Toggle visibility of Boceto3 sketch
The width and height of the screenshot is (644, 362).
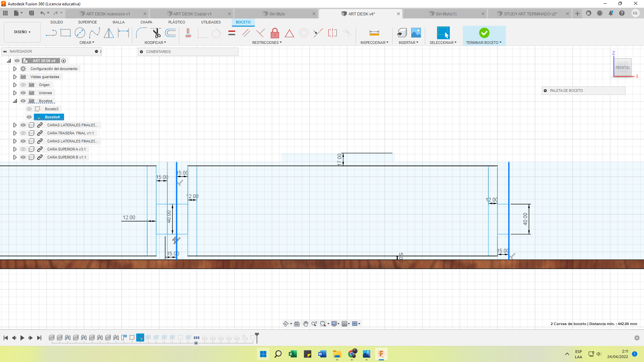29,109
